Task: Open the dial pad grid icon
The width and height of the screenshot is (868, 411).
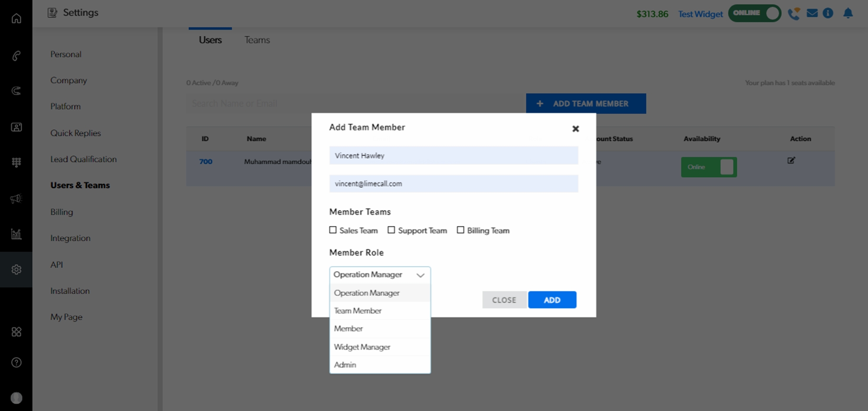Action: 16,162
